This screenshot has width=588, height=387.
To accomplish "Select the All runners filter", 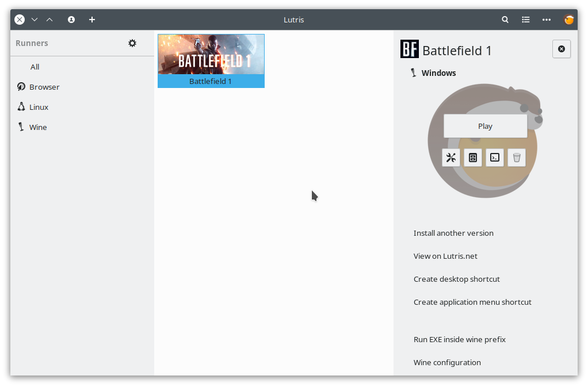I will coord(82,67).
